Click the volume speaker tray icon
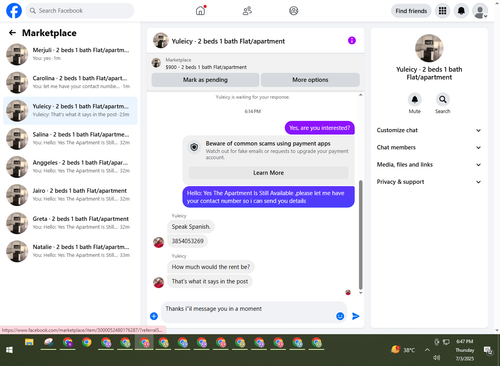 pyautogui.click(x=437, y=358)
